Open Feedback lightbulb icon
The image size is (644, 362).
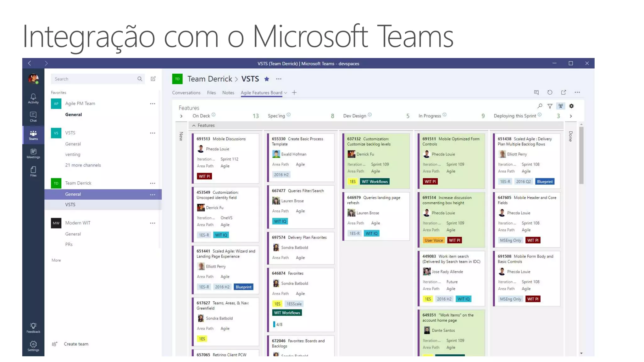tap(33, 328)
